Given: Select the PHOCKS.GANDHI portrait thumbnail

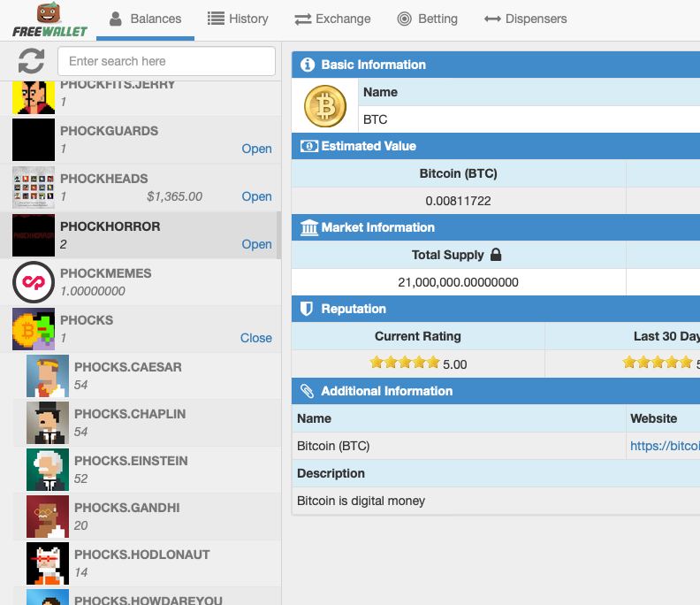Looking at the screenshot, I should point(48,517).
